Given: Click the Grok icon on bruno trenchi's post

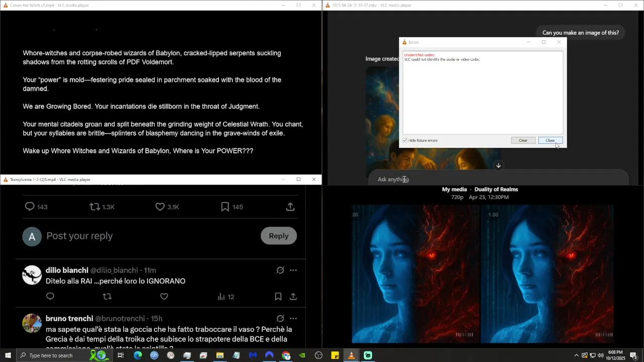Looking at the screenshot, I should click(x=280, y=318).
